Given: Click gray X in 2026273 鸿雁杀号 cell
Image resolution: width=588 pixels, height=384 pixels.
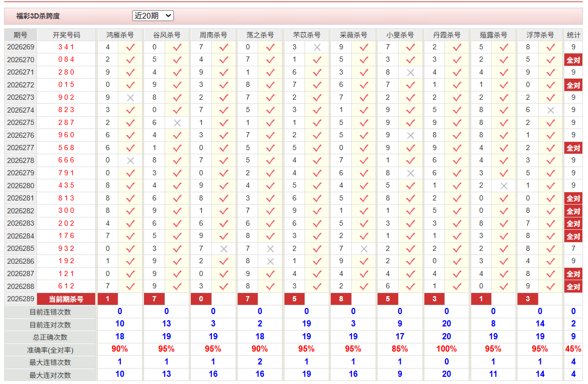Looking at the screenshot, I should [x=131, y=97].
